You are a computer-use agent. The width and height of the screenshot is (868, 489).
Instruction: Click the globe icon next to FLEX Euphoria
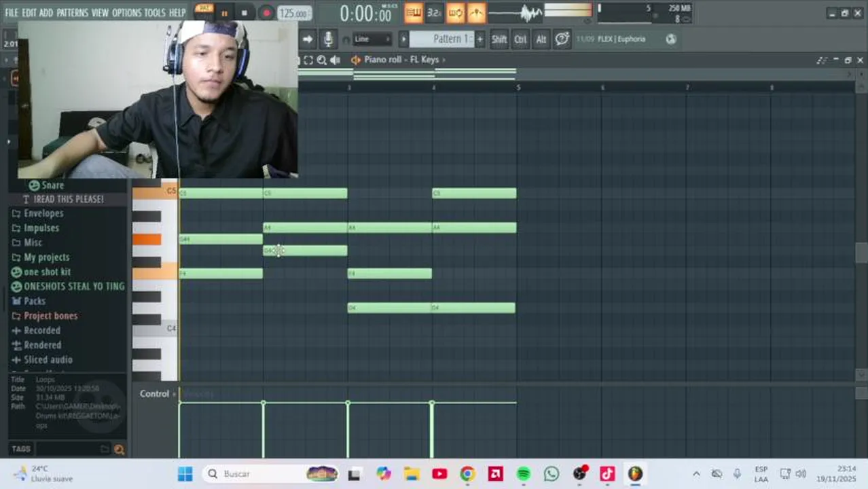point(671,39)
